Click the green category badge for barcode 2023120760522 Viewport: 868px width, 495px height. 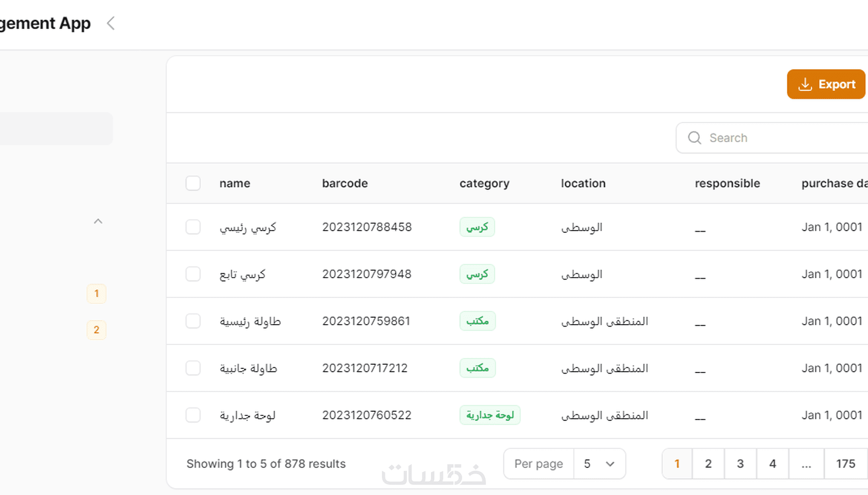490,415
